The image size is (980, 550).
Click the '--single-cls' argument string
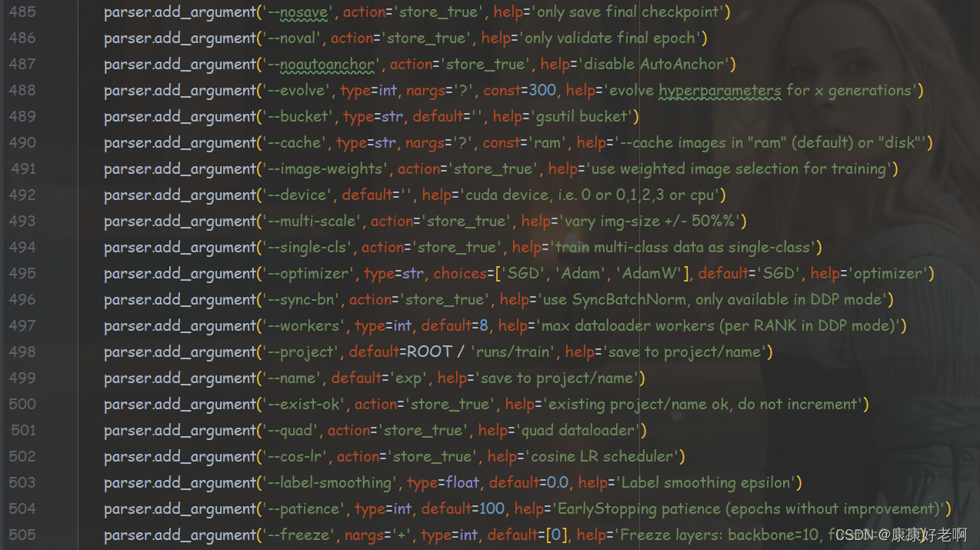tap(307, 247)
